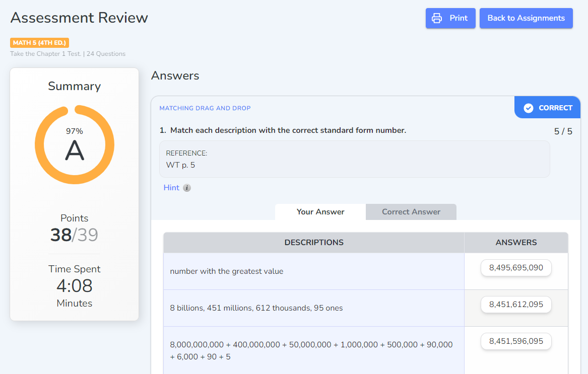
Task: Click the Hint info icon
Action: point(187,188)
